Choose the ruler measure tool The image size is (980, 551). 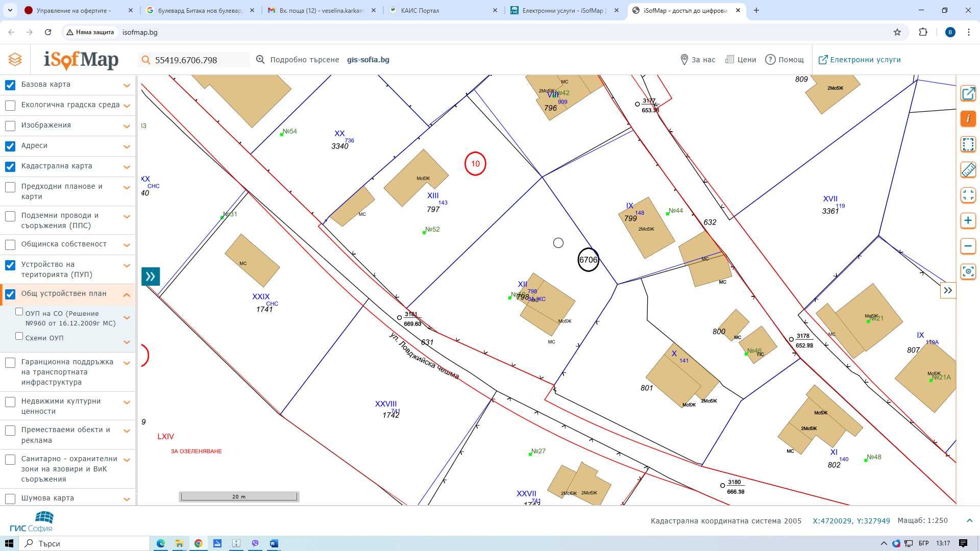[968, 170]
